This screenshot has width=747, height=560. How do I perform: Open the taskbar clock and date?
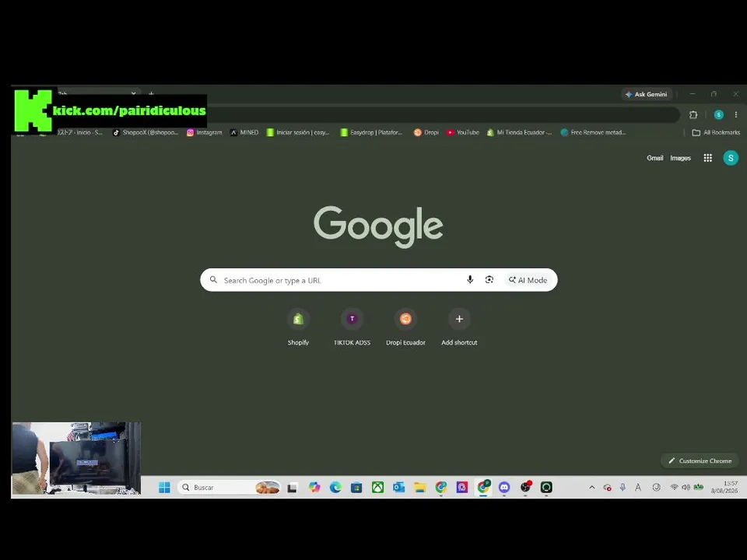[724, 487]
